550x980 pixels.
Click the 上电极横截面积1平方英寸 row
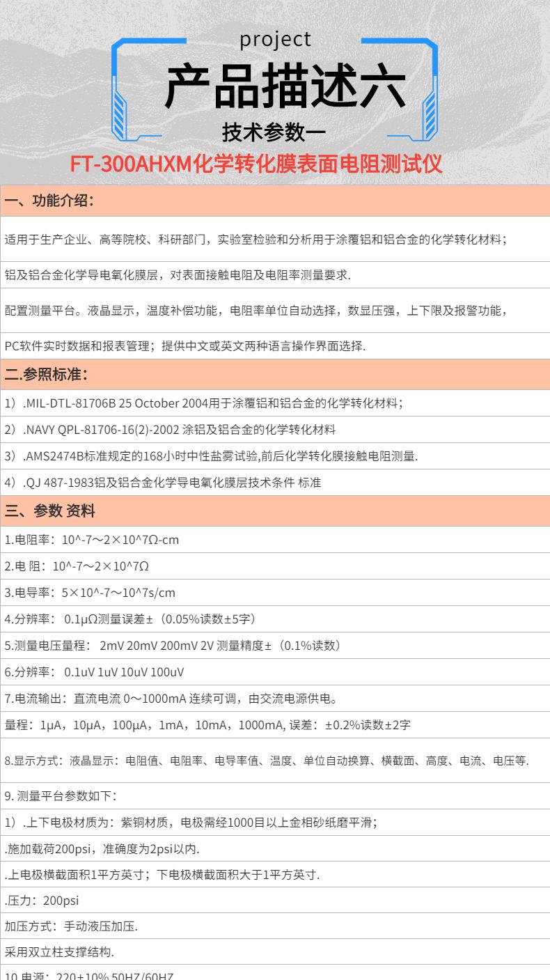275,875
